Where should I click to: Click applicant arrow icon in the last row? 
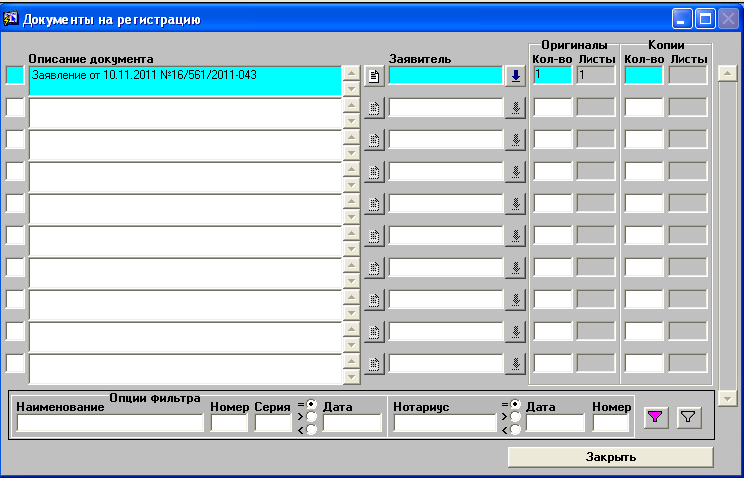[515, 364]
